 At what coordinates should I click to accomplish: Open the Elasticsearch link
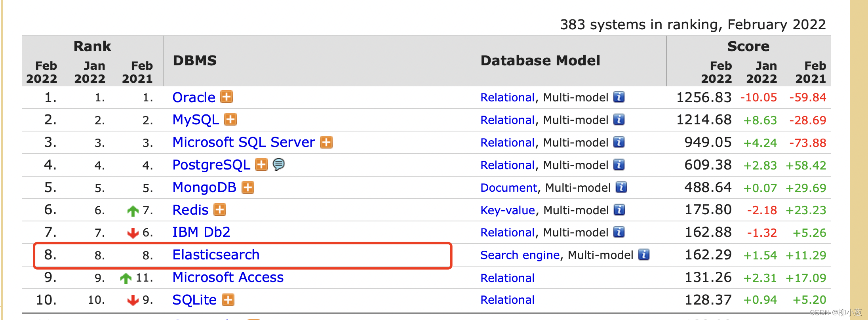tap(216, 255)
